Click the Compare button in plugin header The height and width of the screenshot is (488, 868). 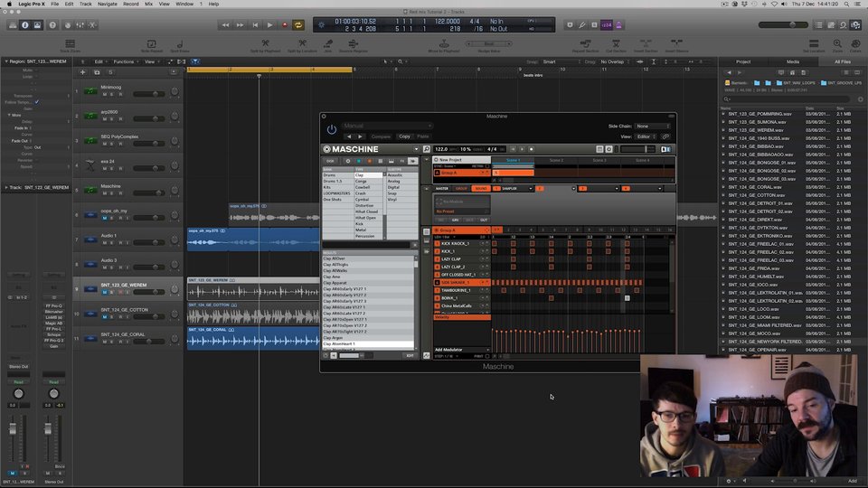tap(381, 136)
